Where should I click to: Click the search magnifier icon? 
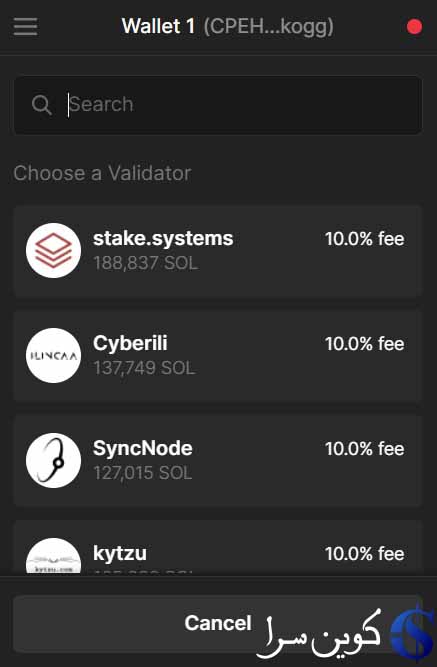coord(42,105)
